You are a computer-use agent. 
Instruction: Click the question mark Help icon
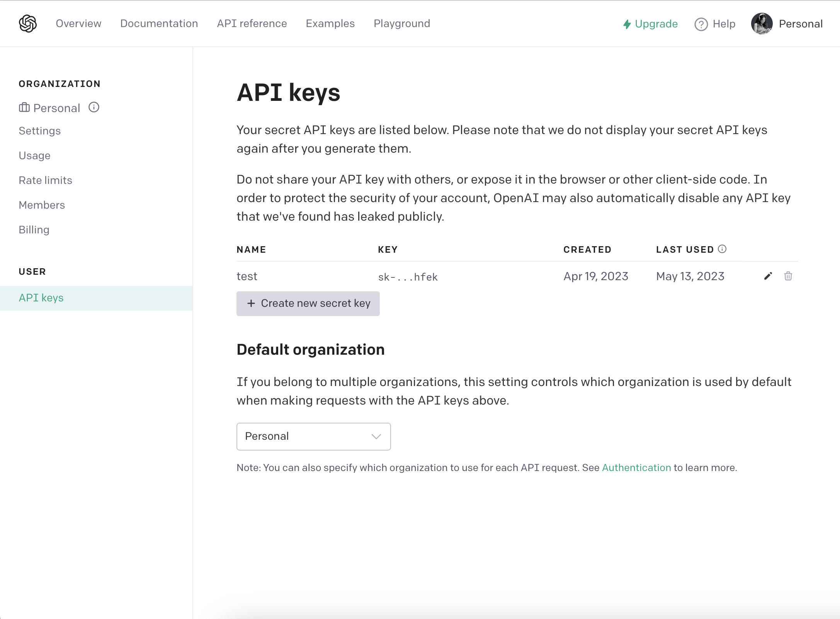(701, 24)
